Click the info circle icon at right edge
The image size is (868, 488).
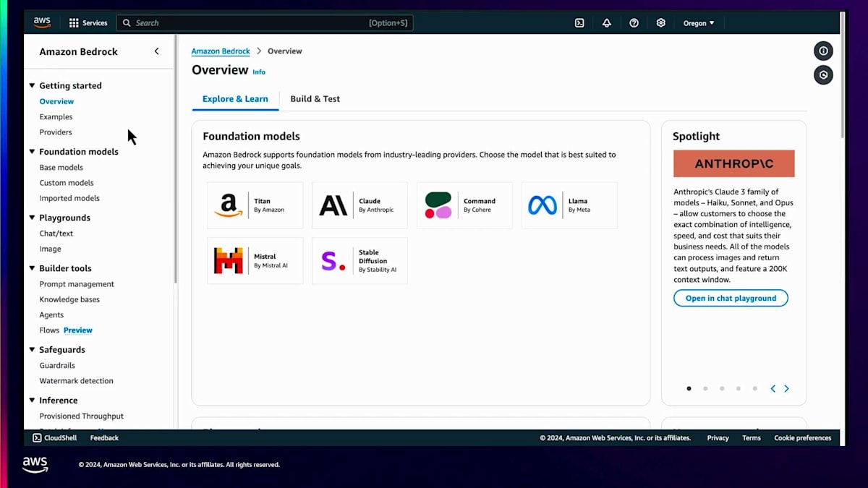[823, 51]
